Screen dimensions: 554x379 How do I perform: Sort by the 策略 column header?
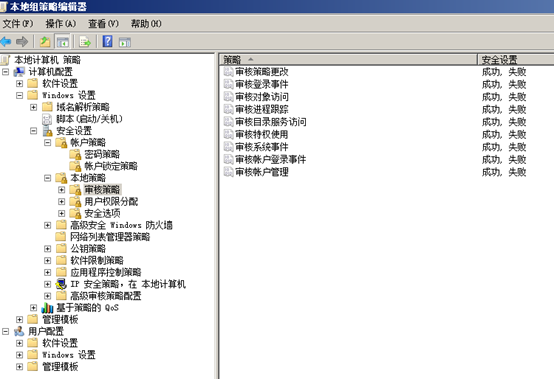[348, 59]
